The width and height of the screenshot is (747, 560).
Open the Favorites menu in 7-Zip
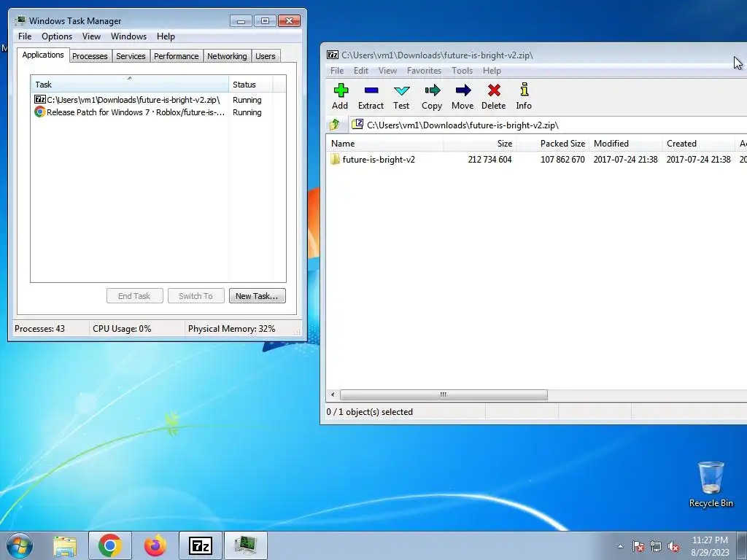point(424,71)
